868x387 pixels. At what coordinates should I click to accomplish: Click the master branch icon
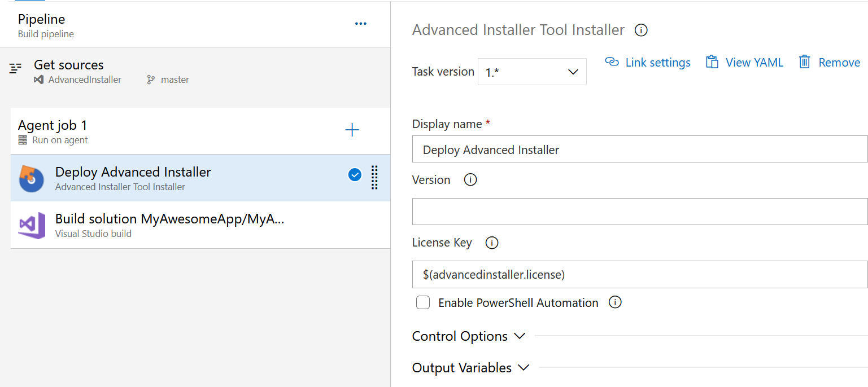point(151,80)
